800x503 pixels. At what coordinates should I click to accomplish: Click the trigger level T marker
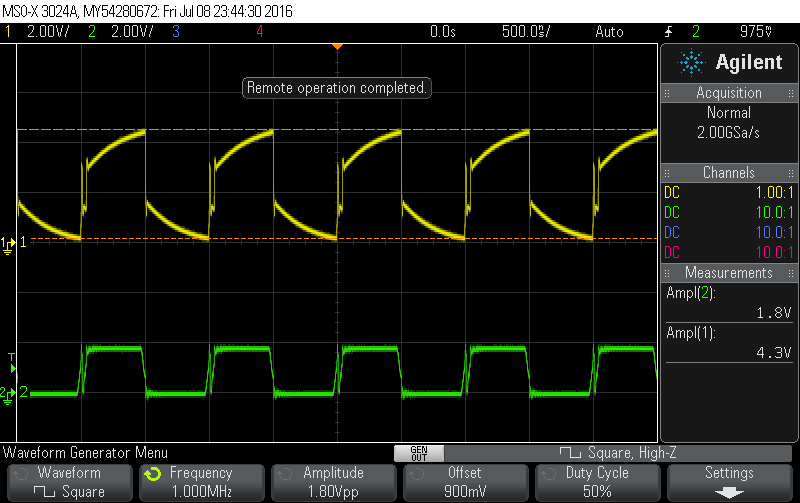11,357
